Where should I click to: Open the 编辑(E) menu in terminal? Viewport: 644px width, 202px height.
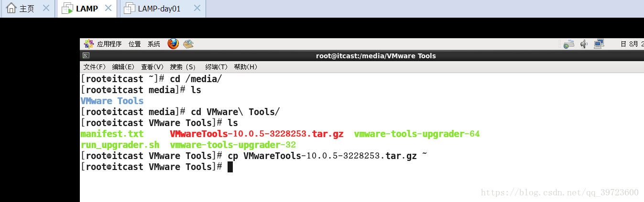pyautogui.click(x=123, y=67)
